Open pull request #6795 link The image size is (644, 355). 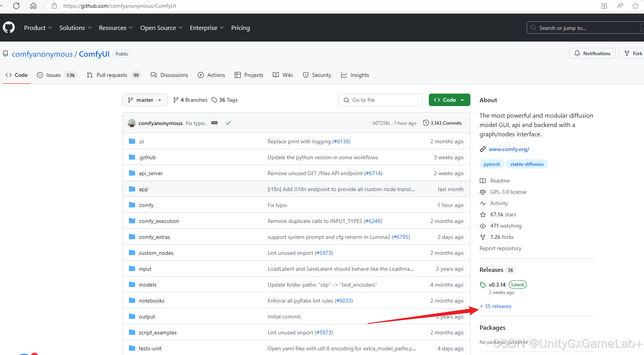point(401,237)
